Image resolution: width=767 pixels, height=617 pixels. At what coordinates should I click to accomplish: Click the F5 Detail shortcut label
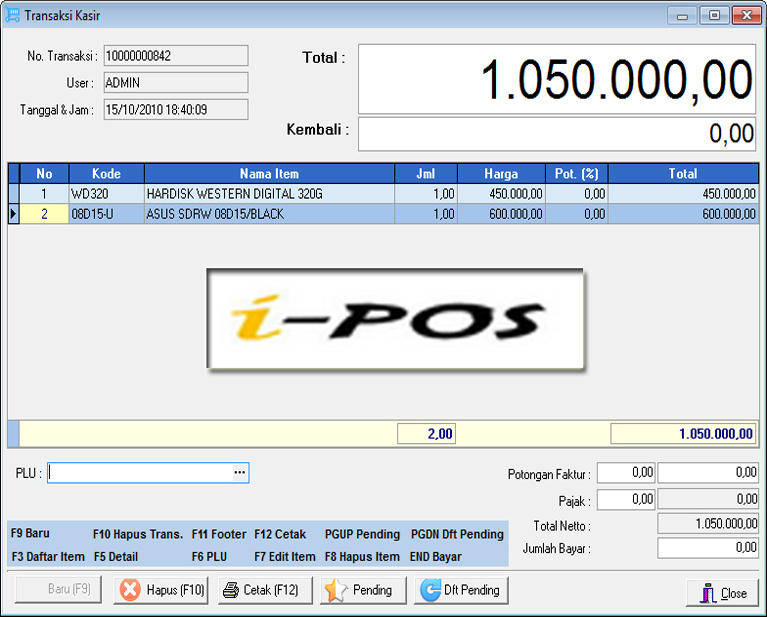point(116,556)
